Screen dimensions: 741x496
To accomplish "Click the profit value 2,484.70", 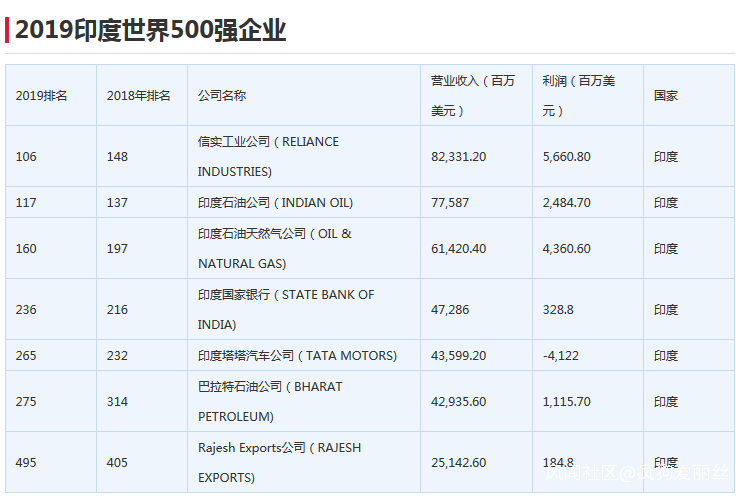I will (x=567, y=202).
